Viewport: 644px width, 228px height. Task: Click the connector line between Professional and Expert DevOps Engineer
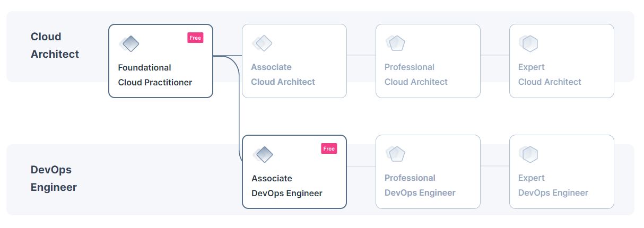(494, 166)
